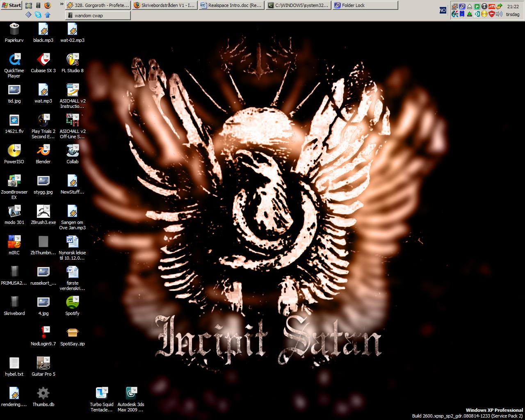Select the wat.mp3 file icon
The image size is (525, 420).
(x=43, y=94)
